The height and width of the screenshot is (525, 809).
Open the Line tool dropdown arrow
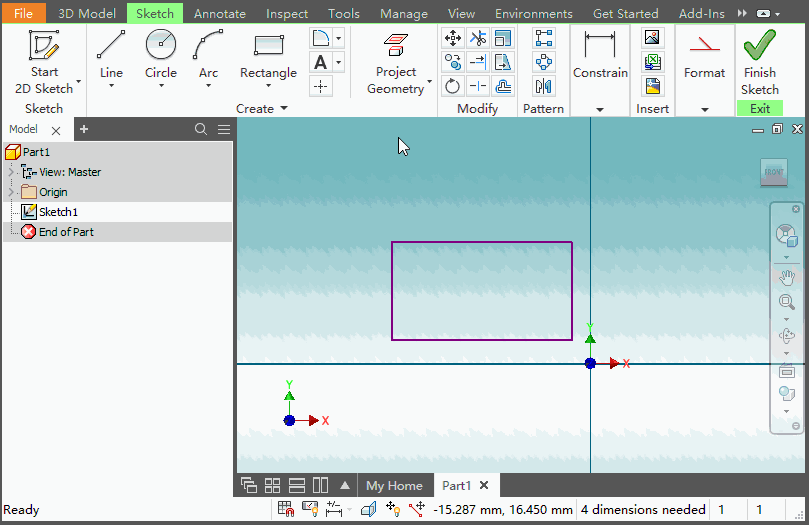111,86
